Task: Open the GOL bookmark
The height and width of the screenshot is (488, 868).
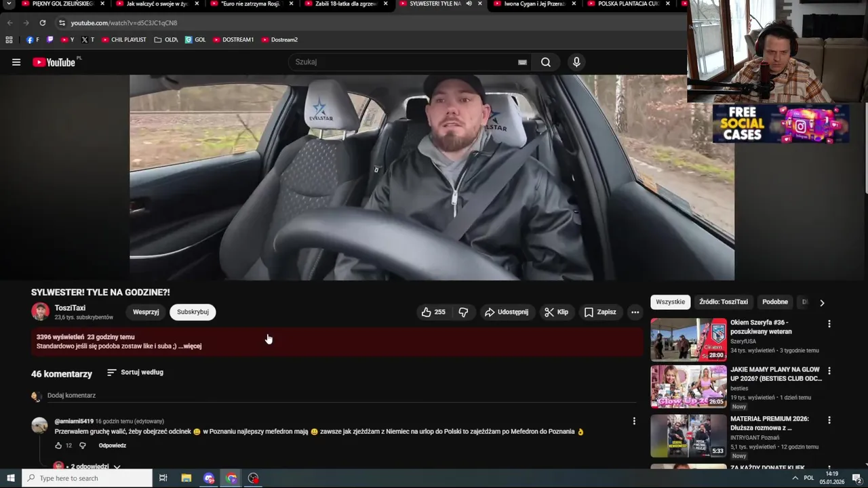Action: 195,40
